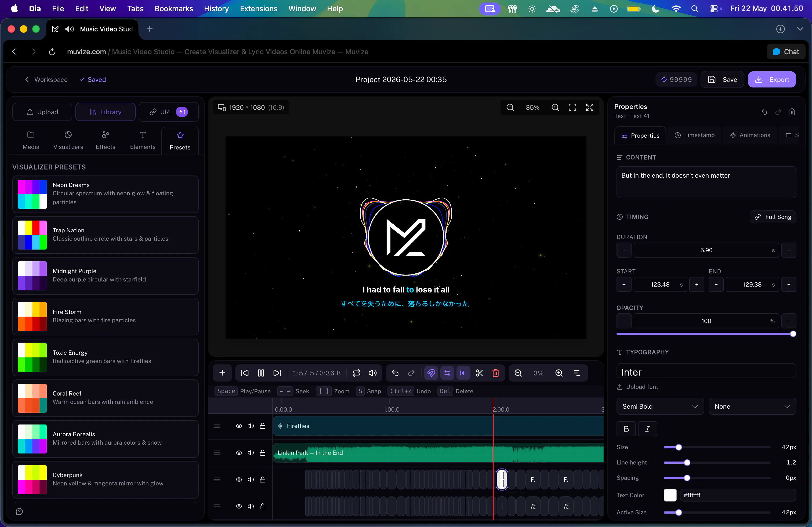812x527 pixels.
Task: Fit preview to frame icon
Action: [572, 107]
